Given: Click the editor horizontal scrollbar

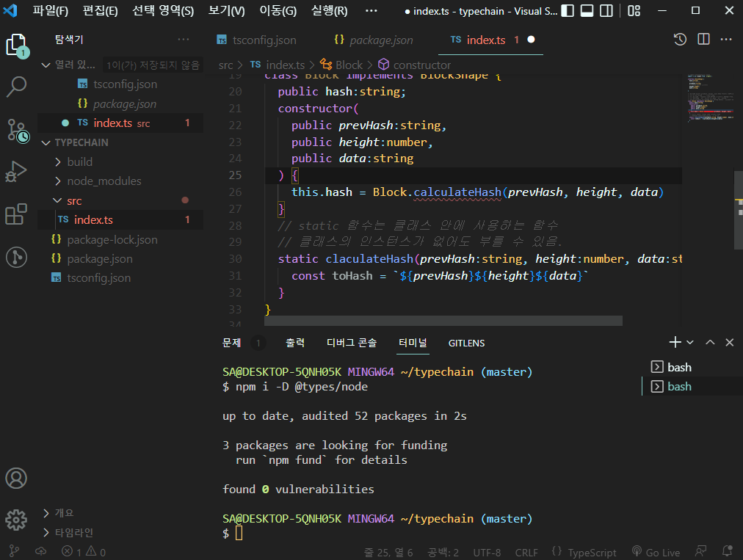Looking at the screenshot, I should click(x=443, y=321).
